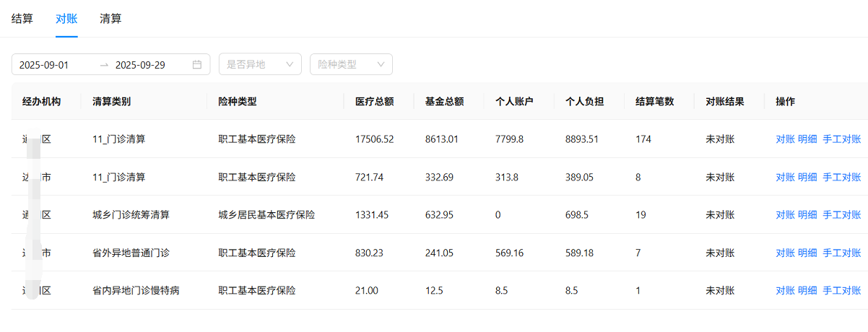Open the 清算 tab
The width and height of the screenshot is (868, 332).
(110, 19)
